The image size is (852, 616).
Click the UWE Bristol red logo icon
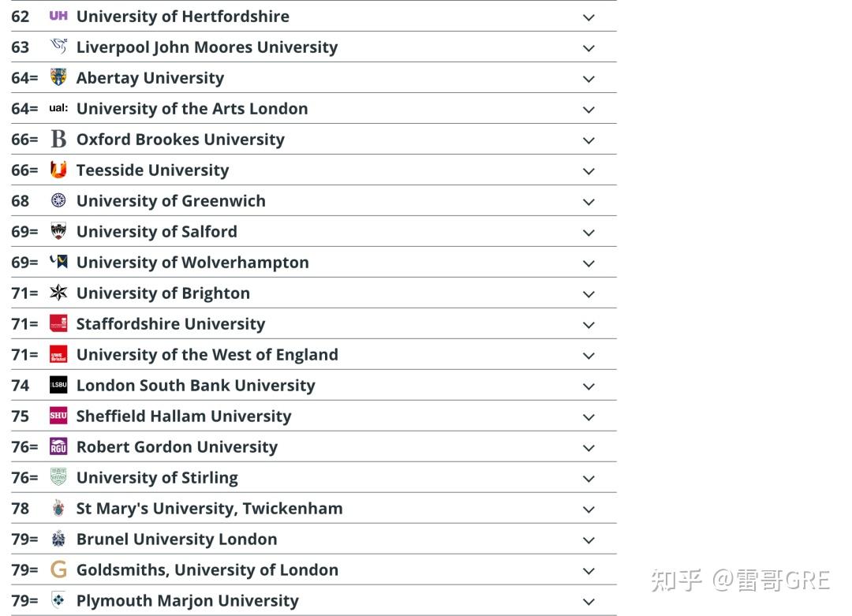(x=58, y=354)
